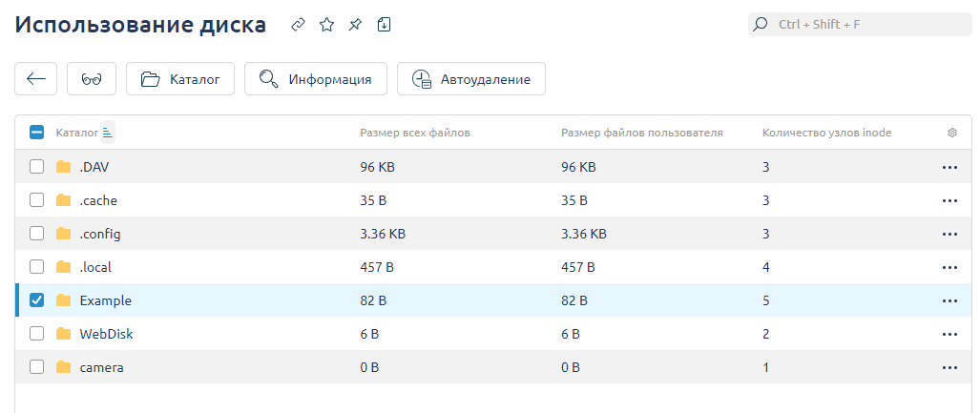Open the three-dot menu for .cache
The width and height of the screenshot is (980, 413).
tap(949, 201)
